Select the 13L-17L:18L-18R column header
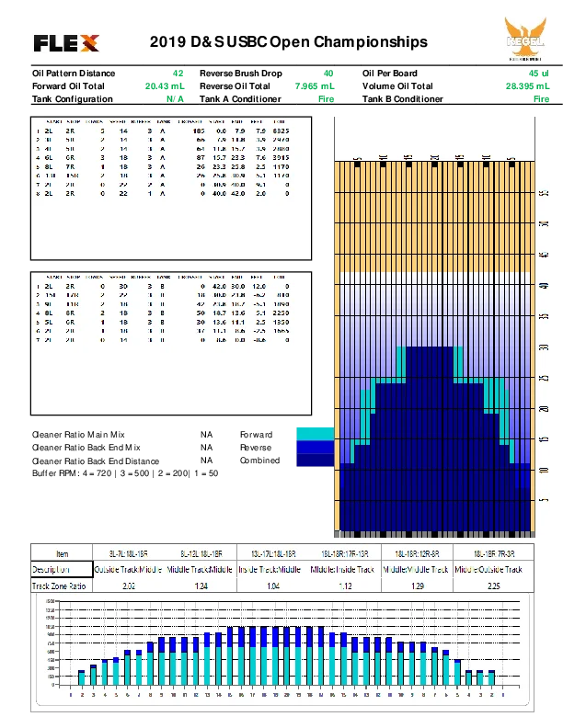 [x=273, y=554]
